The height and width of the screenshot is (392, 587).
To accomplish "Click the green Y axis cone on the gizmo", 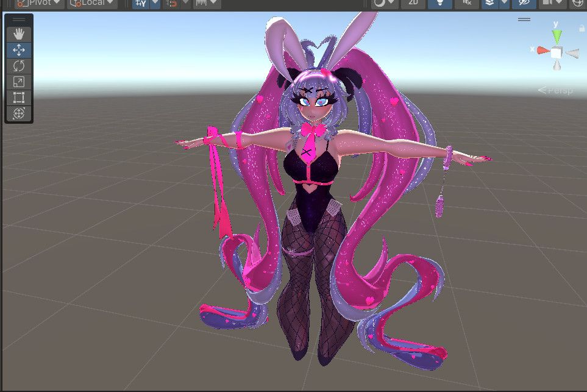I will click(x=557, y=37).
